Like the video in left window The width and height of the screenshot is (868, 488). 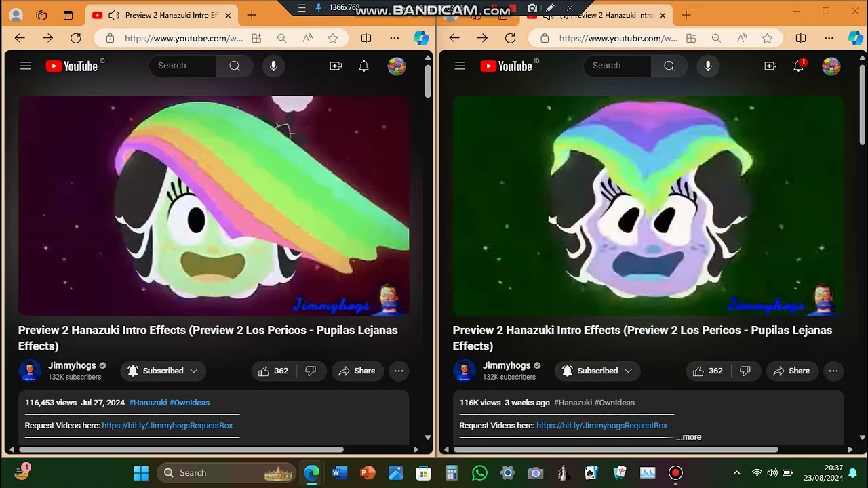pos(273,371)
